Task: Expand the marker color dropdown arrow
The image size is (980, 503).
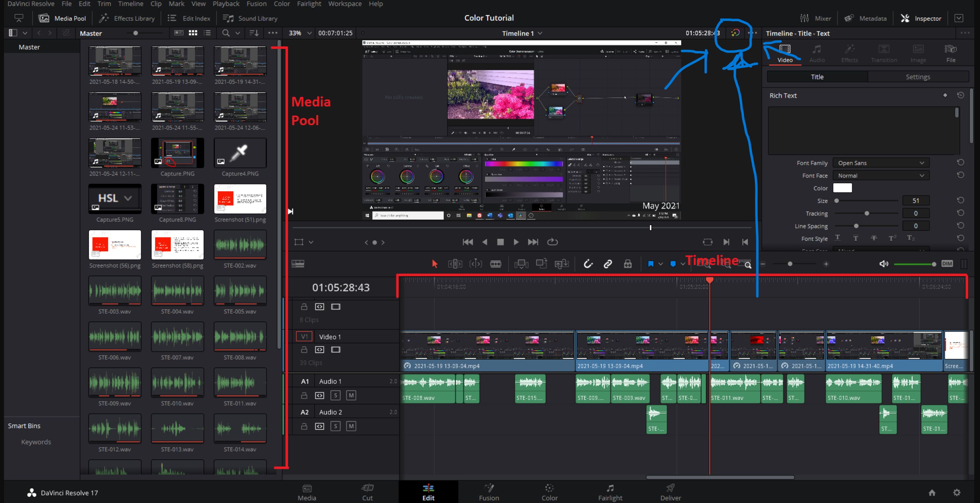Action: coord(682,264)
